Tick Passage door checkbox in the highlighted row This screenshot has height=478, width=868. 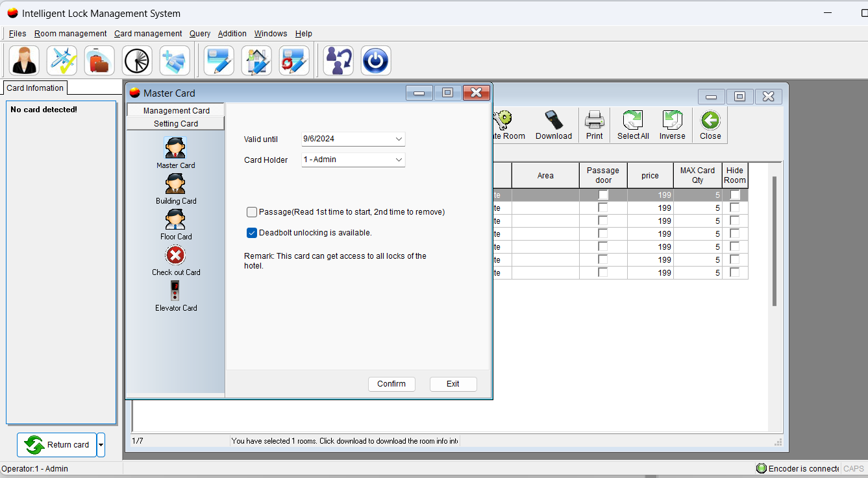click(603, 195)
